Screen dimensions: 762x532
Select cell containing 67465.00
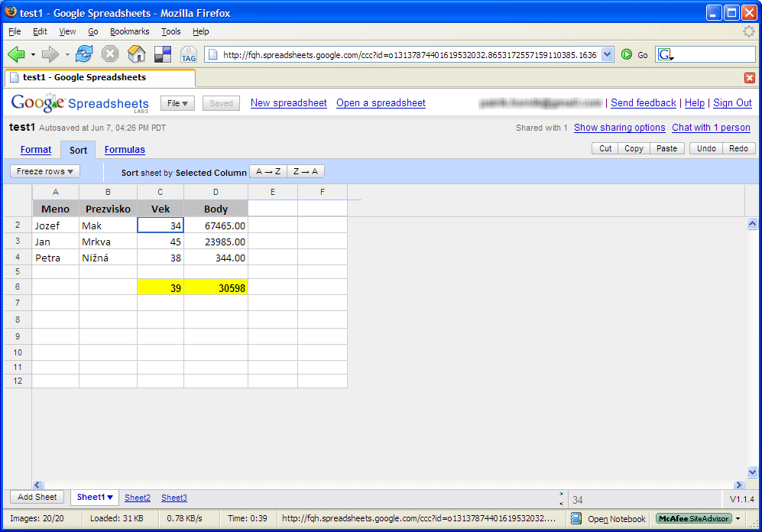pos(216,225)
